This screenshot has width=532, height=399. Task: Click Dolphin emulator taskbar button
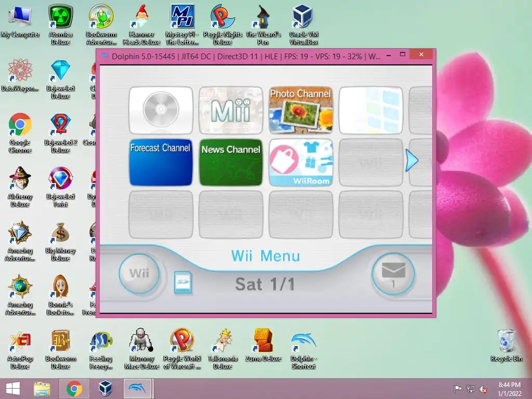pos(137,389)
